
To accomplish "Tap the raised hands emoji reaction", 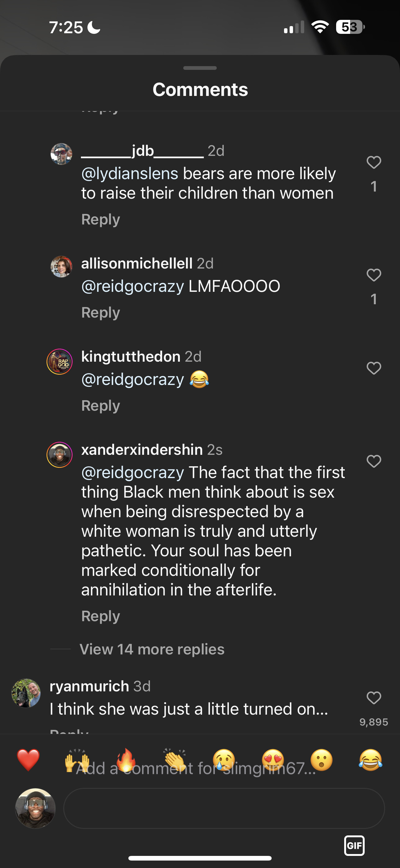I will point(77,760).
